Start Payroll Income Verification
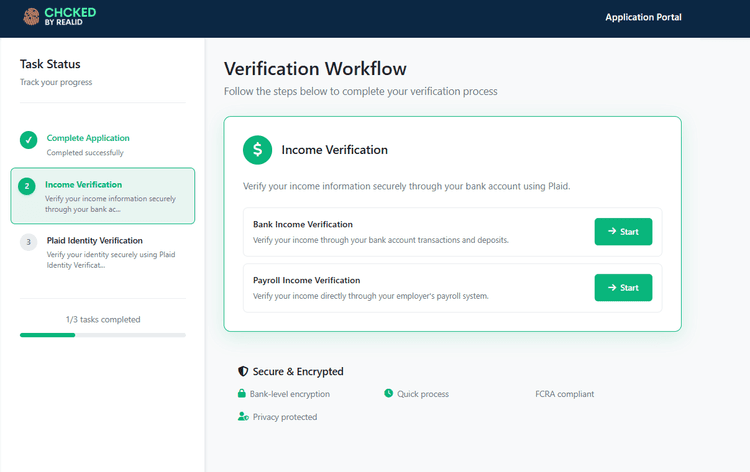The image size is (750, 472). tap(623, 287)
